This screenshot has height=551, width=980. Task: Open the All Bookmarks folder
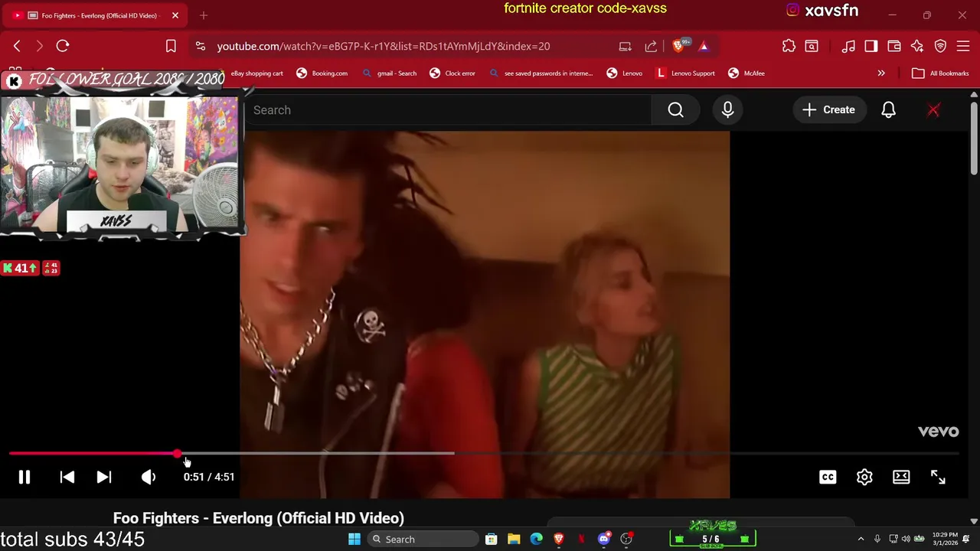pyautogui.click(x=941, y=73)
